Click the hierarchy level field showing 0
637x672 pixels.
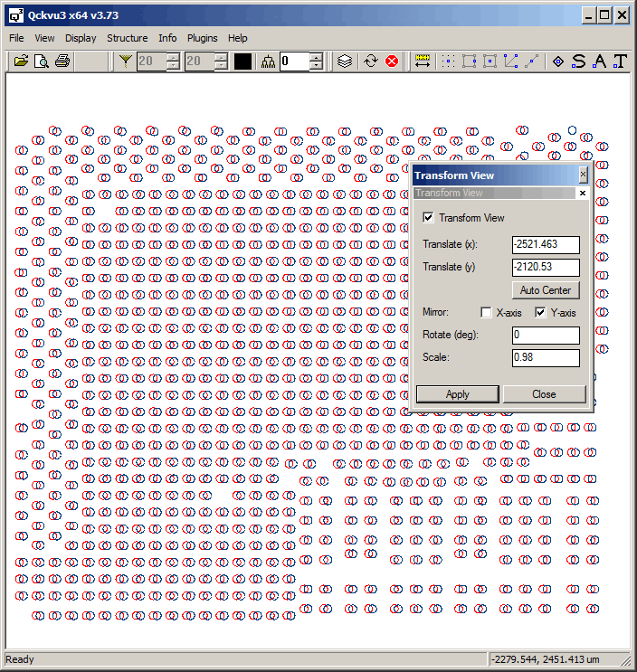click(295, 62)
